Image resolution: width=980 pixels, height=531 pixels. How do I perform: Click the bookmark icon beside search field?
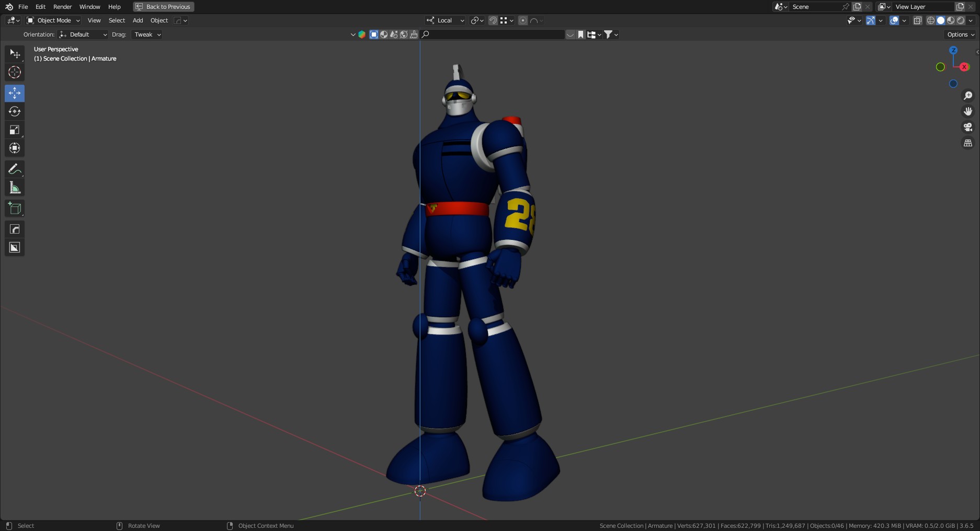click(x=580, y=34)
